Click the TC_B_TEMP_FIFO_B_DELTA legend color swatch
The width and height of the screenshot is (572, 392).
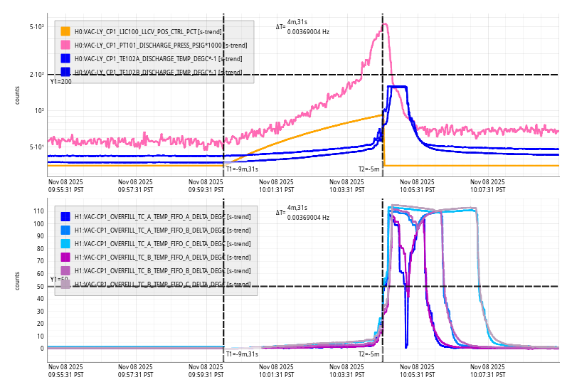(65, 270)
